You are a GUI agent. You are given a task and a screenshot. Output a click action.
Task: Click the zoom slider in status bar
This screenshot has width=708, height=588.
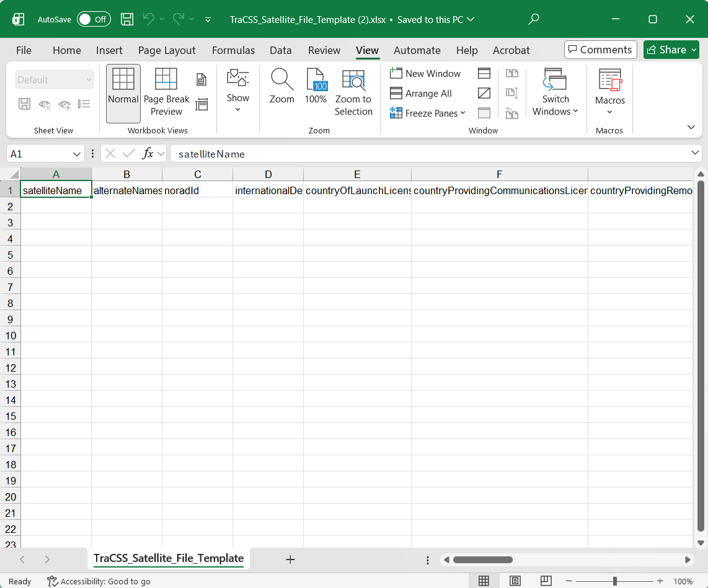[x=614, y=581]
